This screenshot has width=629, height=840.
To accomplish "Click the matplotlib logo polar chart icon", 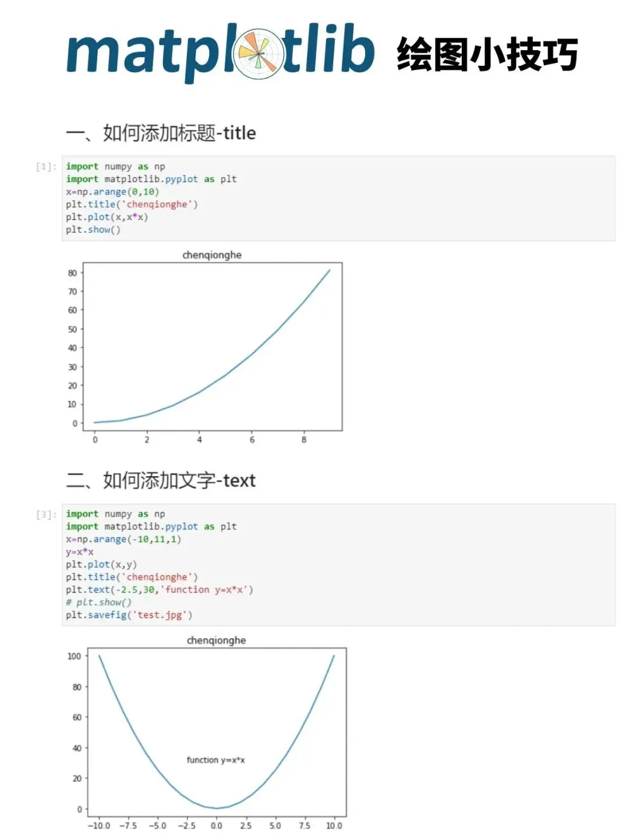I will coord(258,54).
